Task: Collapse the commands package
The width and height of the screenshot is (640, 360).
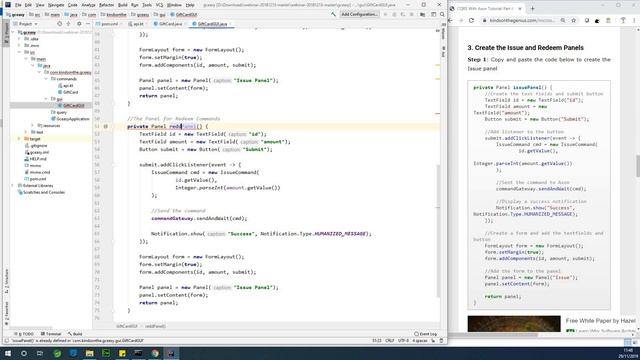Action: tap(46, 79)
